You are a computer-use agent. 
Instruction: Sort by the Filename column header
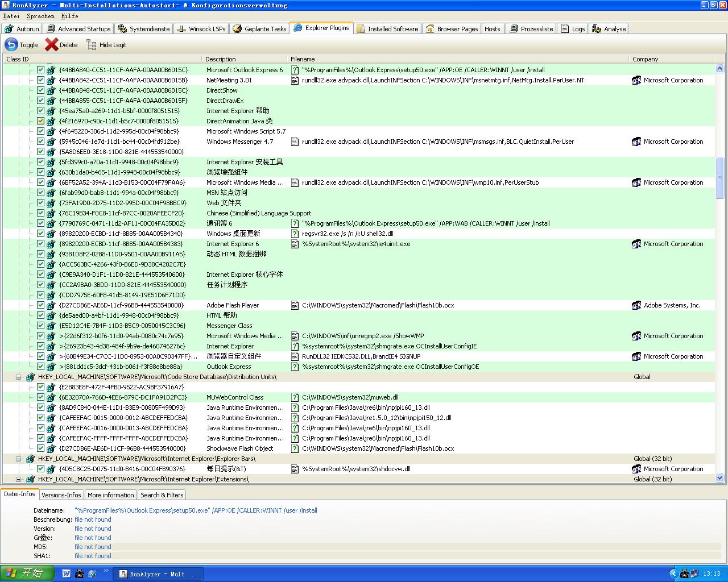[x=458, y=59]
